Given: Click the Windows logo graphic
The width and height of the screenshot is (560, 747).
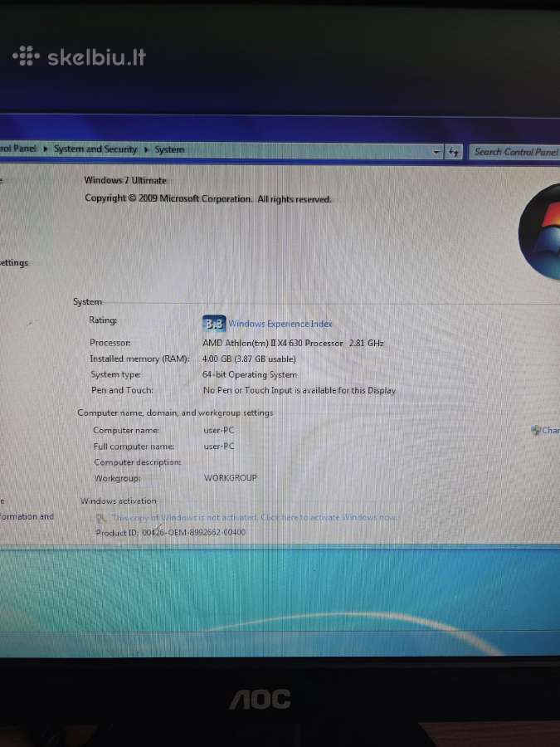Looking at the screenshot, I should point(539,232).
